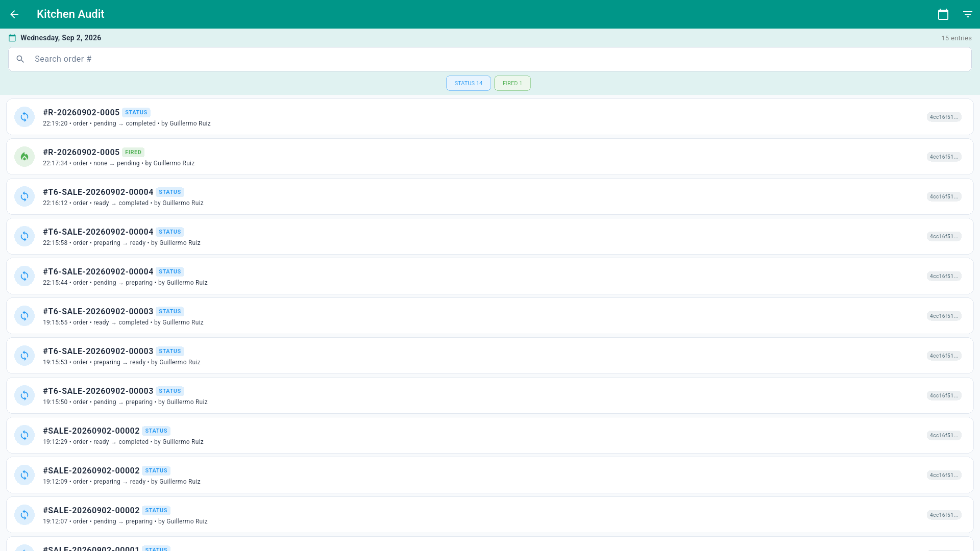The image size is (980, 551).
Task: Open #SALE-20260902-00002 entry at 19:12:09
Action: pos(490,475)
